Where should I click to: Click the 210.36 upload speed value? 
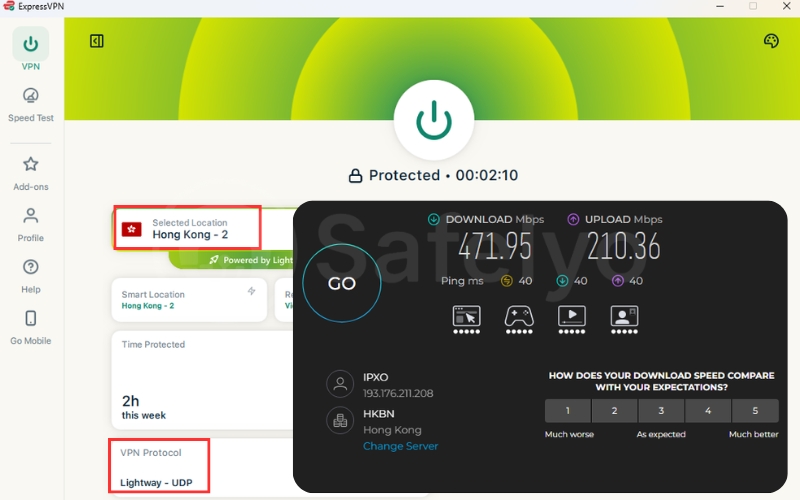pos(623,246)
